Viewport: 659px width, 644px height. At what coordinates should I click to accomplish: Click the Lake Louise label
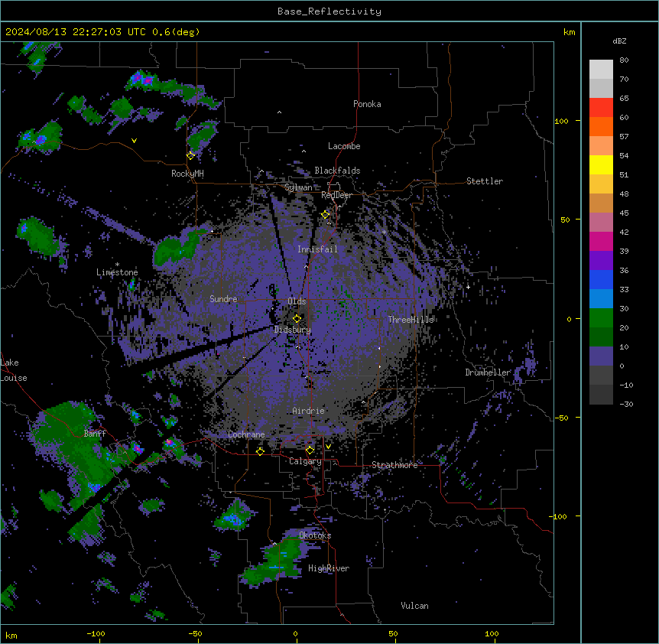pos(14,370)
